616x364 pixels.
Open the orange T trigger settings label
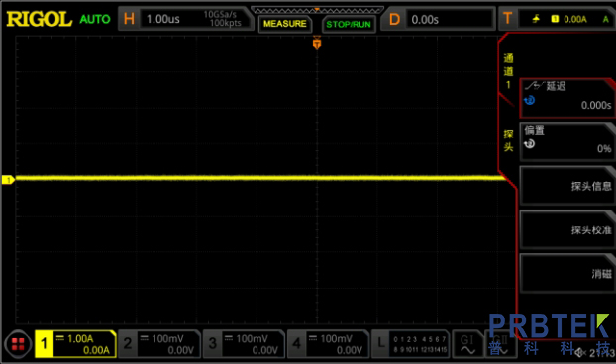tap(508, 19)
